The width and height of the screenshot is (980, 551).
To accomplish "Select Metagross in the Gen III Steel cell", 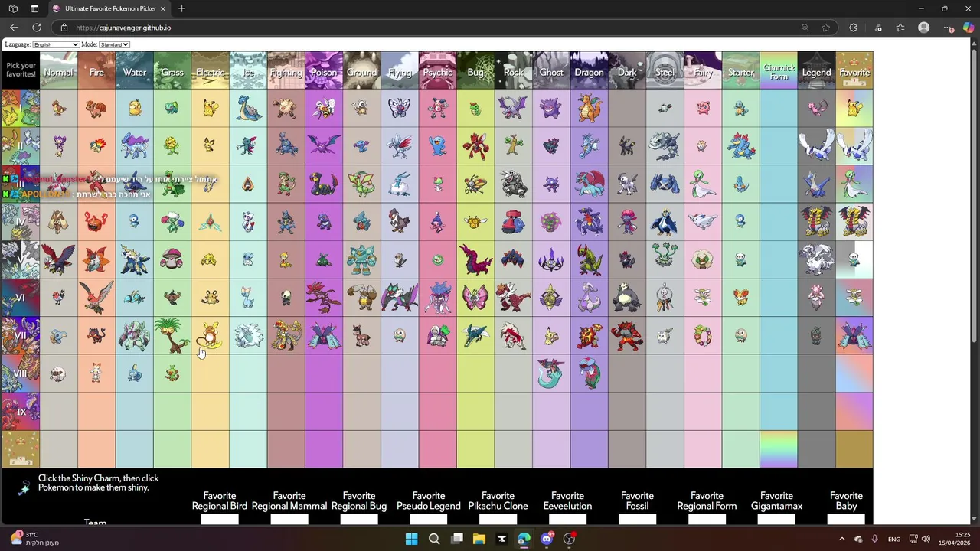I will [x=665, y=184].
